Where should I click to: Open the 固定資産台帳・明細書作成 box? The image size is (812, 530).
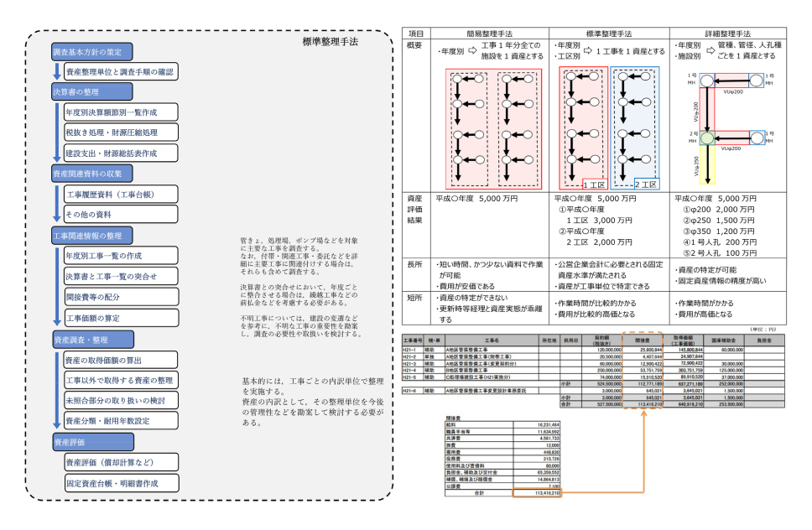(x=120, y=484)
